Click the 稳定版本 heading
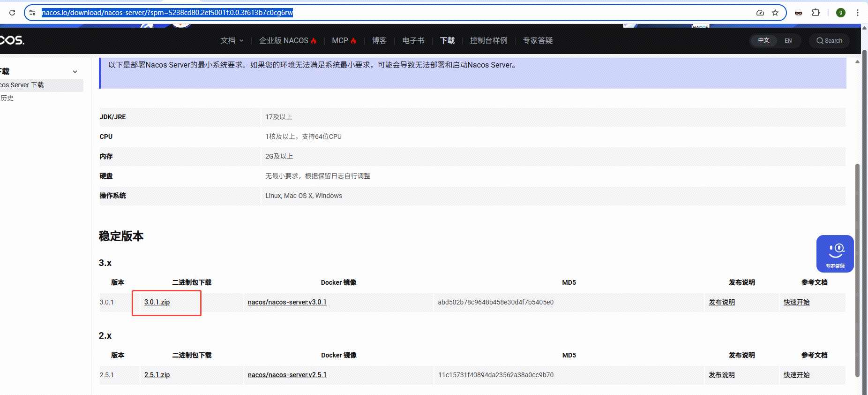This screenshot has width=868, height=395. 121,236
